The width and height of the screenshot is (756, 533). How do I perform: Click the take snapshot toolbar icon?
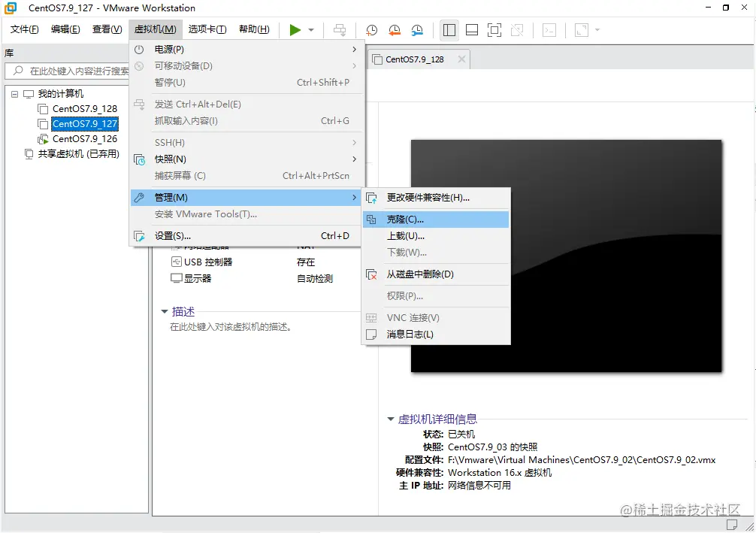[371, 30]
